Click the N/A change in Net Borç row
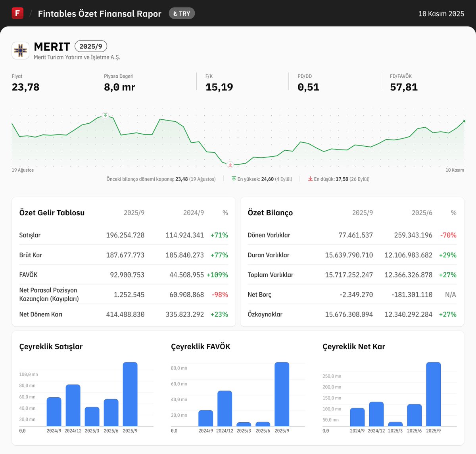Image resolution: width=476 pixels, height=454 pixels. (451, 295)
